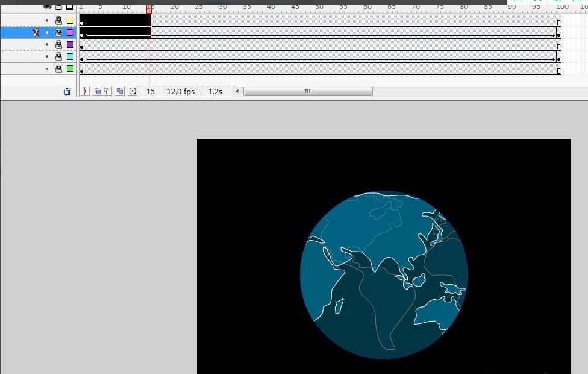Open Modify Onion Markers menu
The image size is (588, 374).
point(133,91)
